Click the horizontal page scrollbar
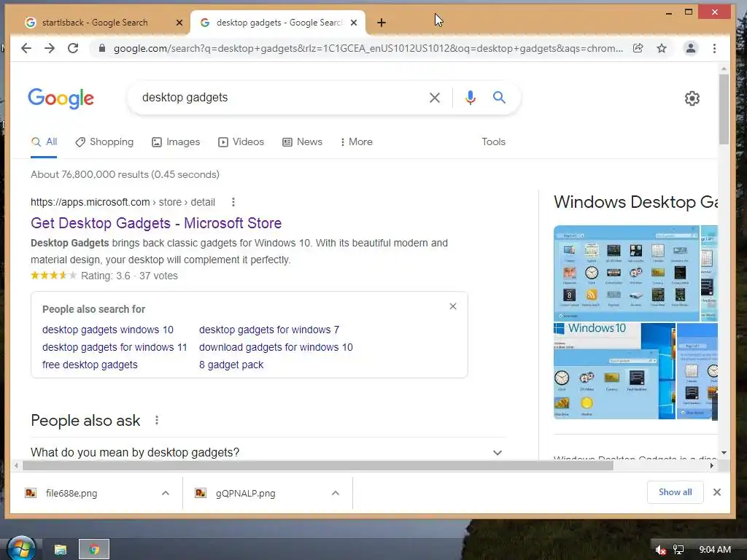 point(318,466)
